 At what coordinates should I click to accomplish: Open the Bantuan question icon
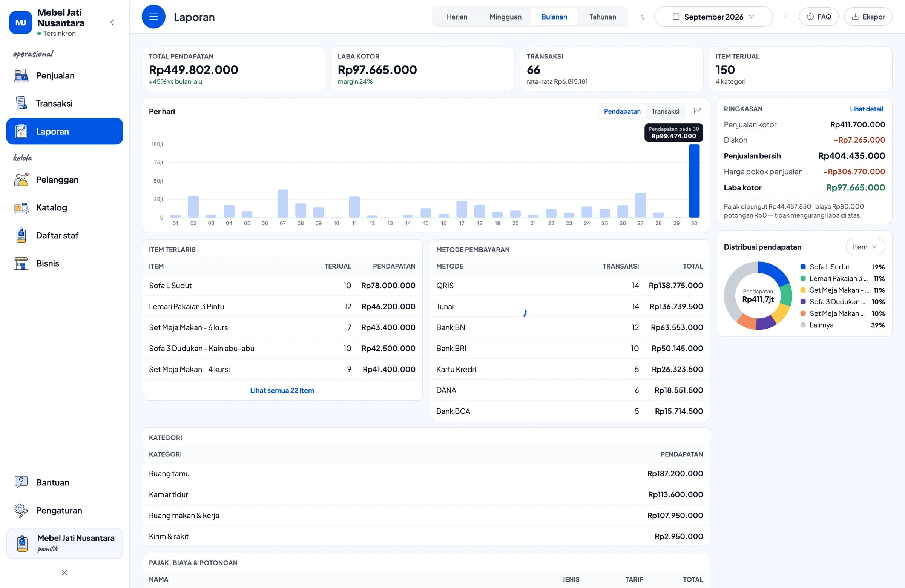point(21,482)
